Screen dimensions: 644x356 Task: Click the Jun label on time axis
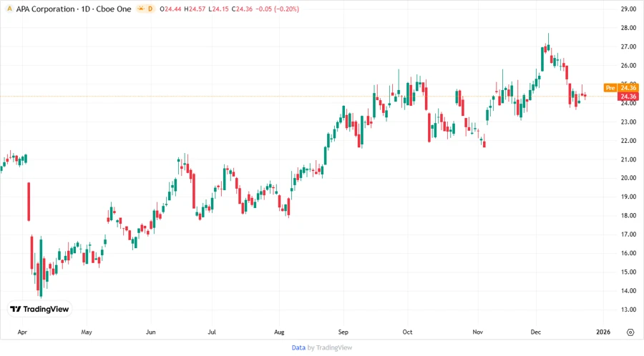(x=151, y=332)
